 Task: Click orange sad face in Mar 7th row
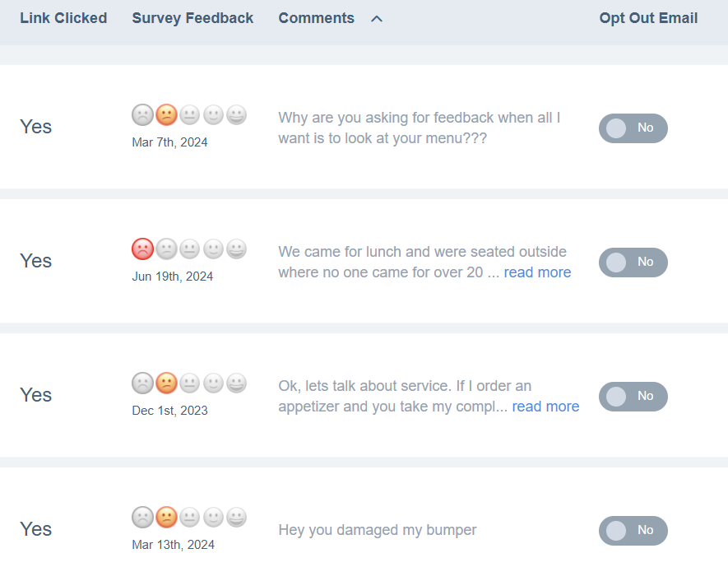[166, 114]
